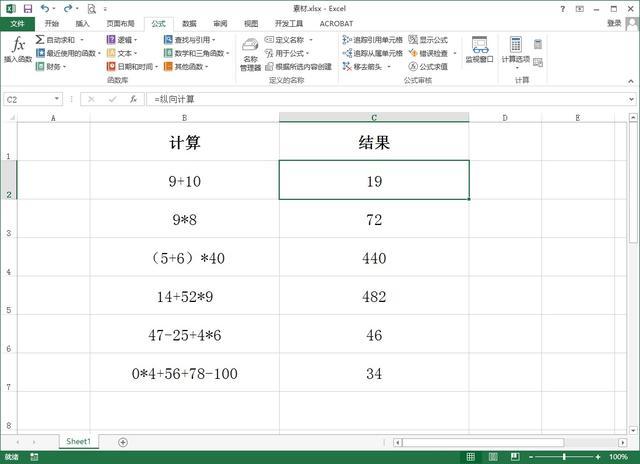
Task: Switch to the Page Layout (页面布局) tab
Action: [120, 24]
